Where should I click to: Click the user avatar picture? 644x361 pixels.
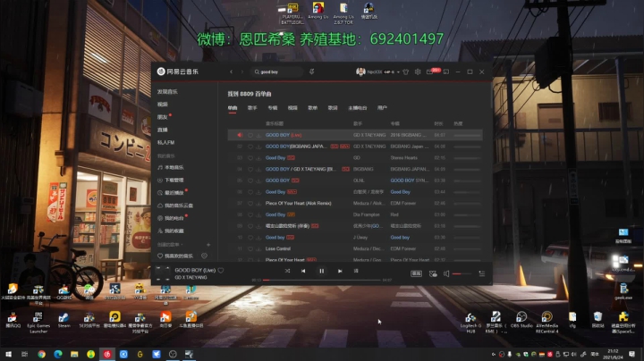click(360, 71)
